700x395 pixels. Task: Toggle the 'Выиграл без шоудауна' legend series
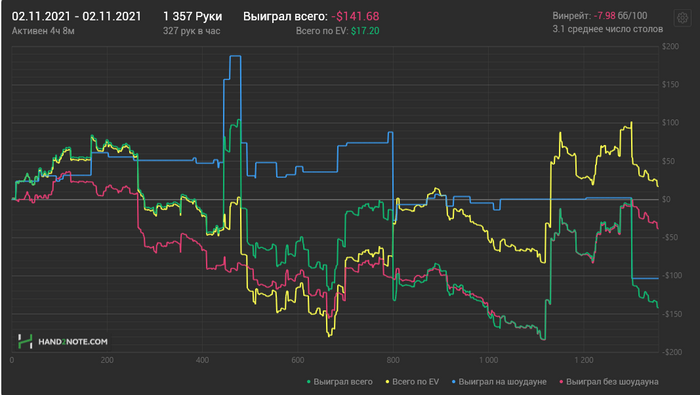[x=609, y=382]
